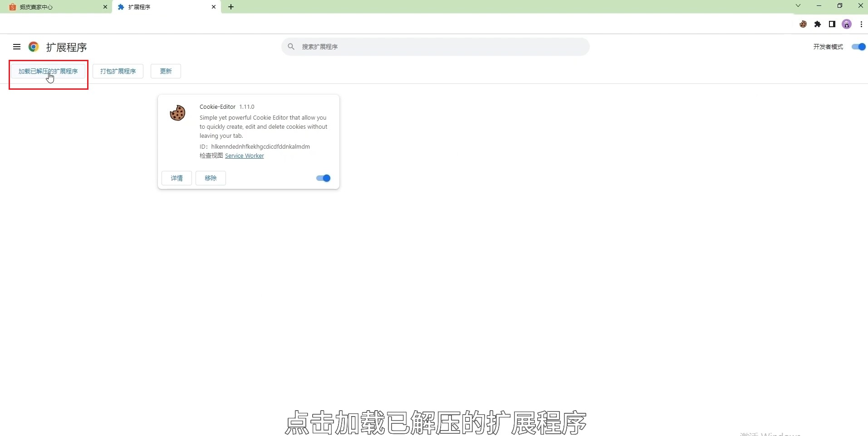Viewport: 868px width, 436px height.
Task: Click 打包扩展程序 button
Action: tap(118, 71)
